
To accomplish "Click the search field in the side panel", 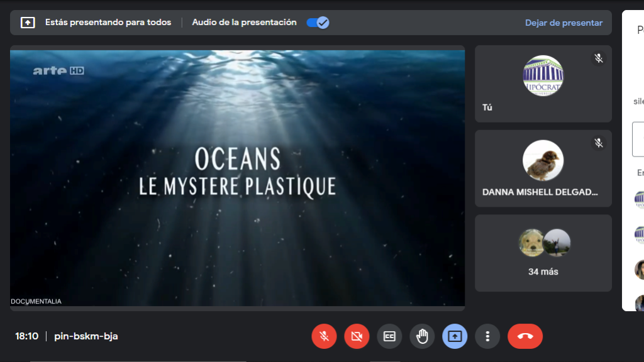I will pos(638,139).
